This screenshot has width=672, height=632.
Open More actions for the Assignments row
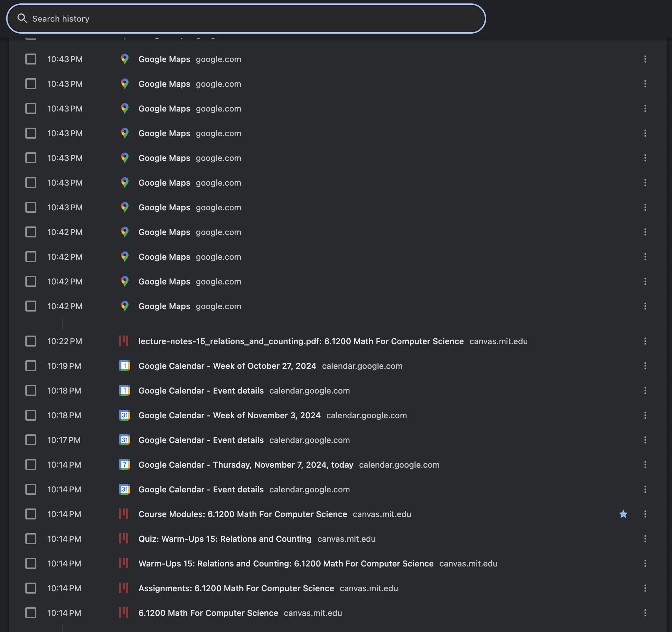pos(645,588)
